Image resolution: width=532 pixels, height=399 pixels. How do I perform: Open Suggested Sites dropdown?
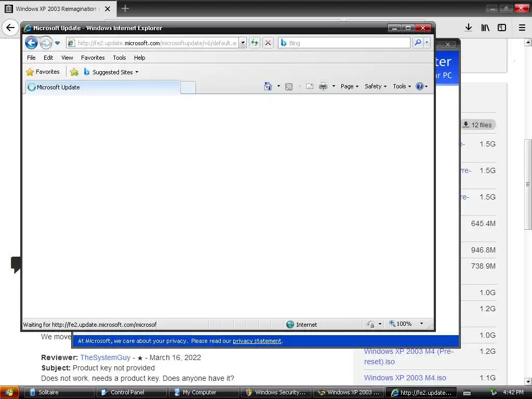click(x=111, y=72)
